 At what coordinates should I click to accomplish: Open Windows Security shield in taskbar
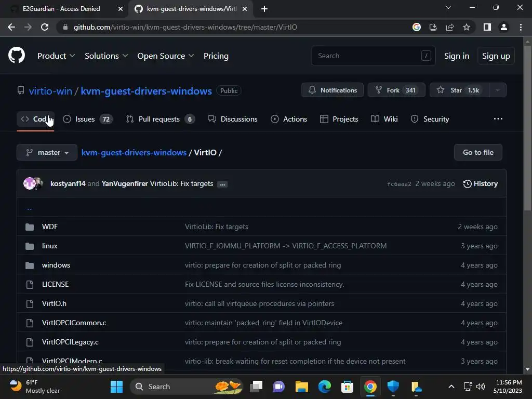pyautogui.click(x=393, y=387)
